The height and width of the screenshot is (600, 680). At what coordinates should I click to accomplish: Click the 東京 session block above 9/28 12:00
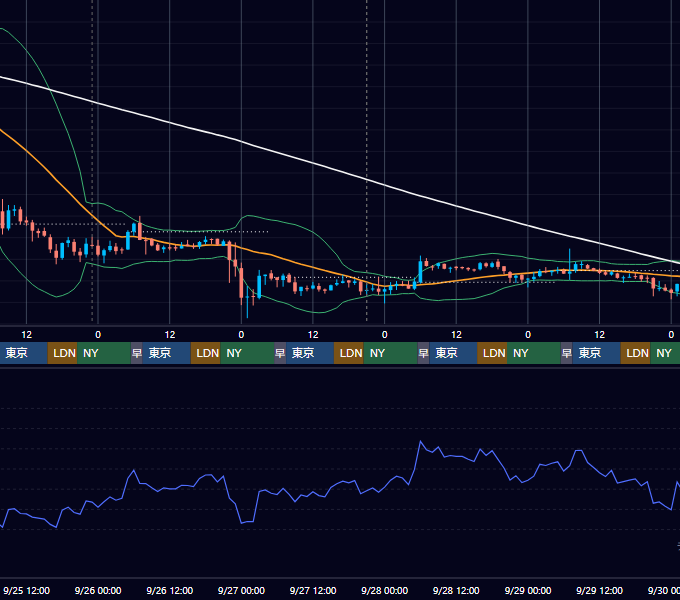(453, 353)
